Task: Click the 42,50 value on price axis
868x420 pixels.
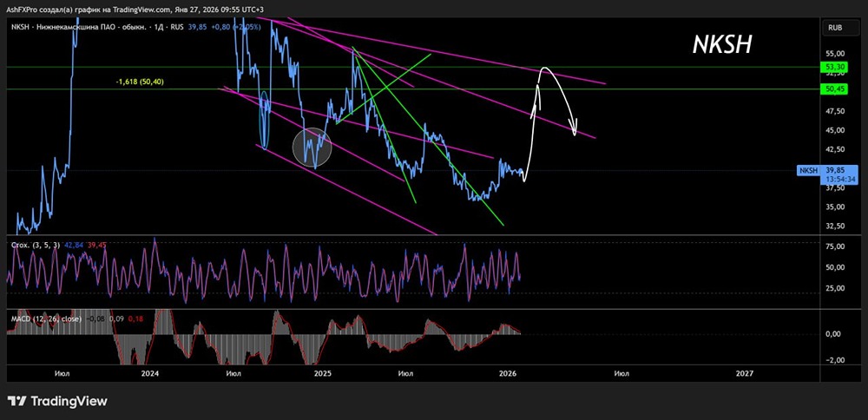Action: [x=834, y=149]
